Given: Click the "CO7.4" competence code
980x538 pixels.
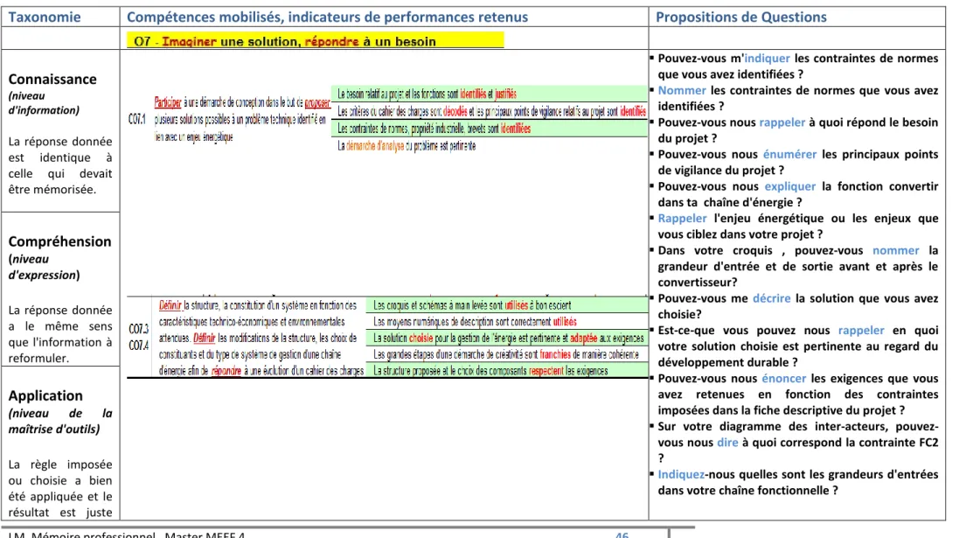Looking at the screenshot, I should pos(139,346).
